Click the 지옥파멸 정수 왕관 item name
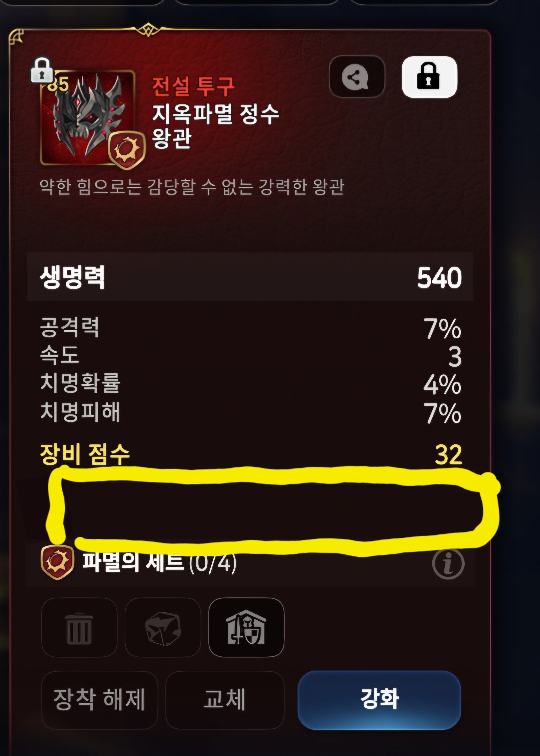The height and width of the screenshot is (756, 540). (x=215, y=126)
